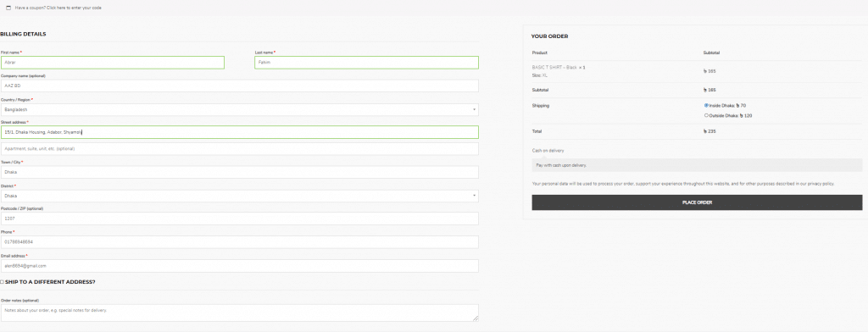
Task: Click the Postcode / ZIP field
Action: pyautogui.click(x=240, y=219)
